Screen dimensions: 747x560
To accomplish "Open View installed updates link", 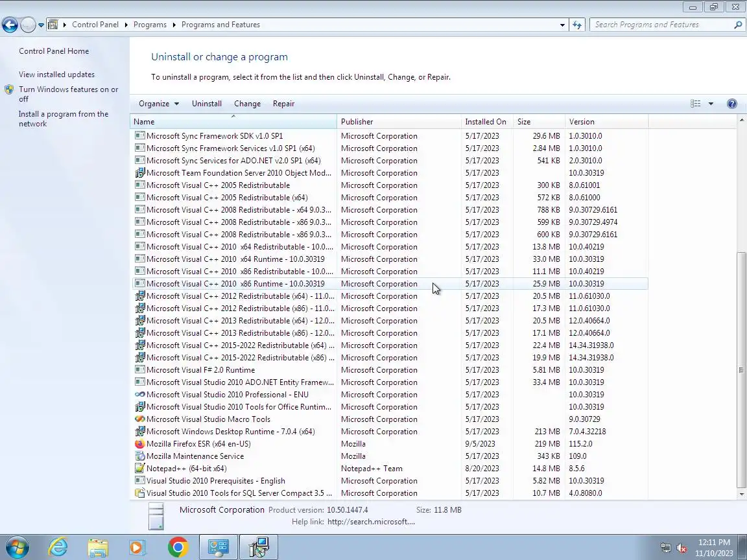I will click(56, 75).
